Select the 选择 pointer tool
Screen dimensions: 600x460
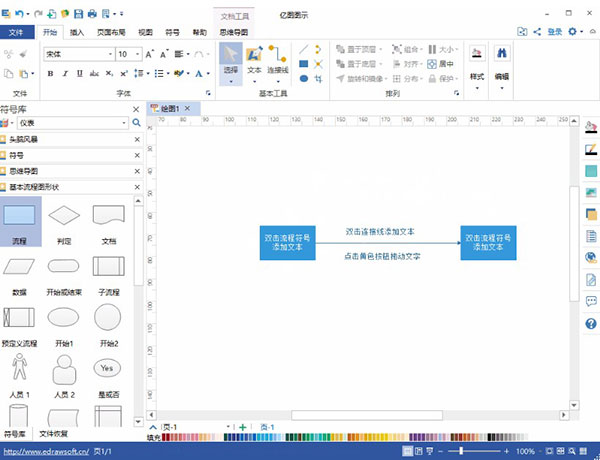pyautogui.click(x=230, y=58)
